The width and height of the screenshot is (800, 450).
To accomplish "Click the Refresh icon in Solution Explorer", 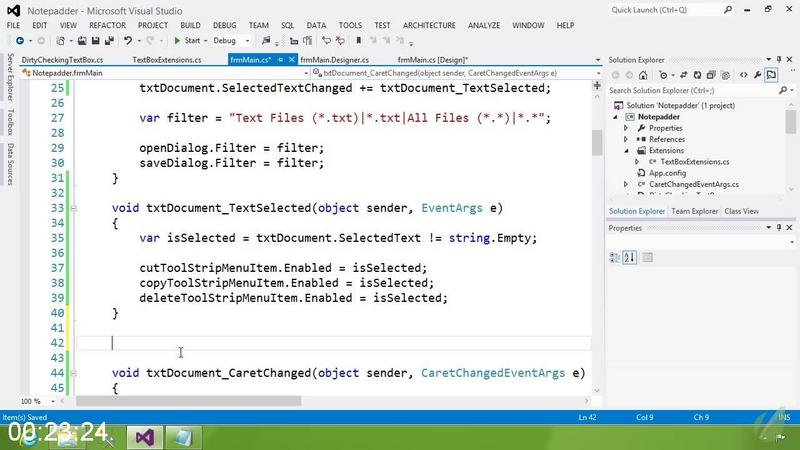I will pos(697,75).
